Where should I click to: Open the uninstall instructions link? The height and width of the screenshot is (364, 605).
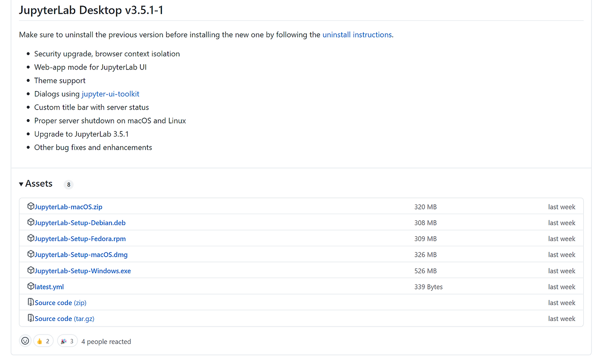pos(357,35)
